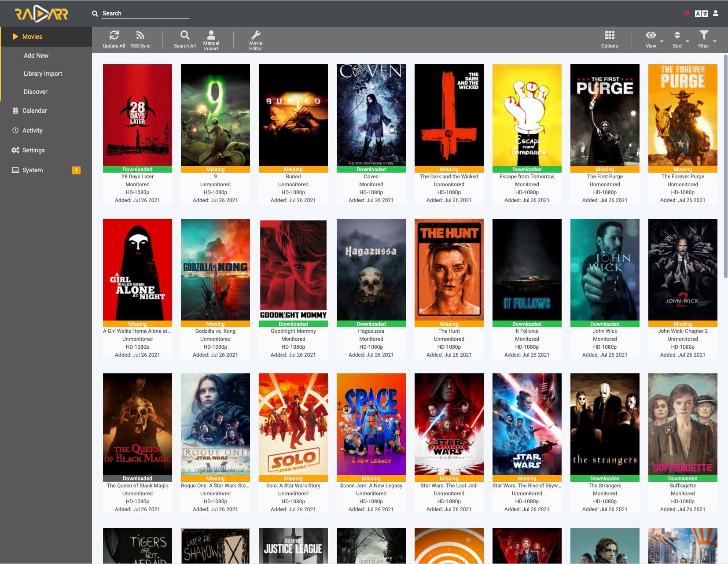Click 'Solo: A Star Wars Story' title

tap(293, 486)
